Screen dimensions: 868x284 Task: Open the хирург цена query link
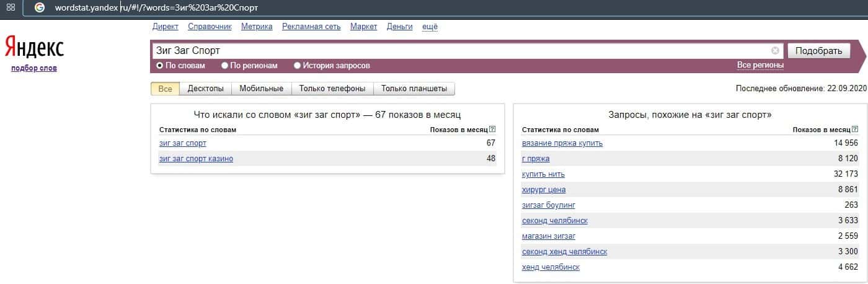pos(544,190)
